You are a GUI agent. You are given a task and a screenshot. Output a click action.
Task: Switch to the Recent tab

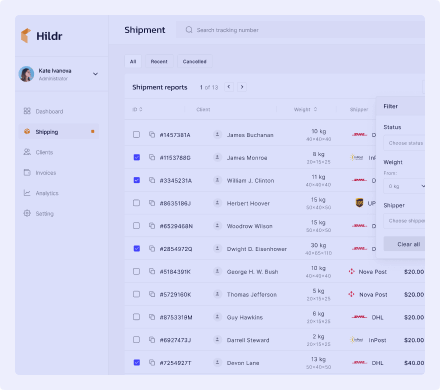point(159,62)
